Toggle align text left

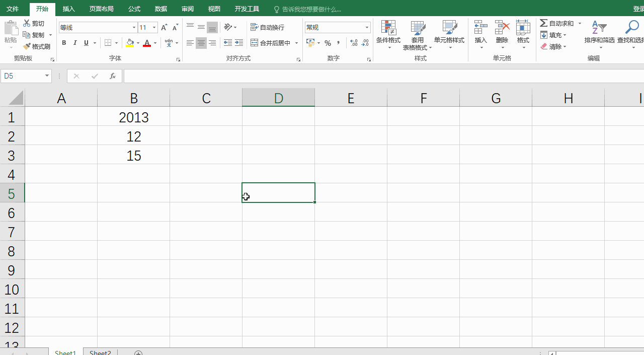click(x=190, y=43)
